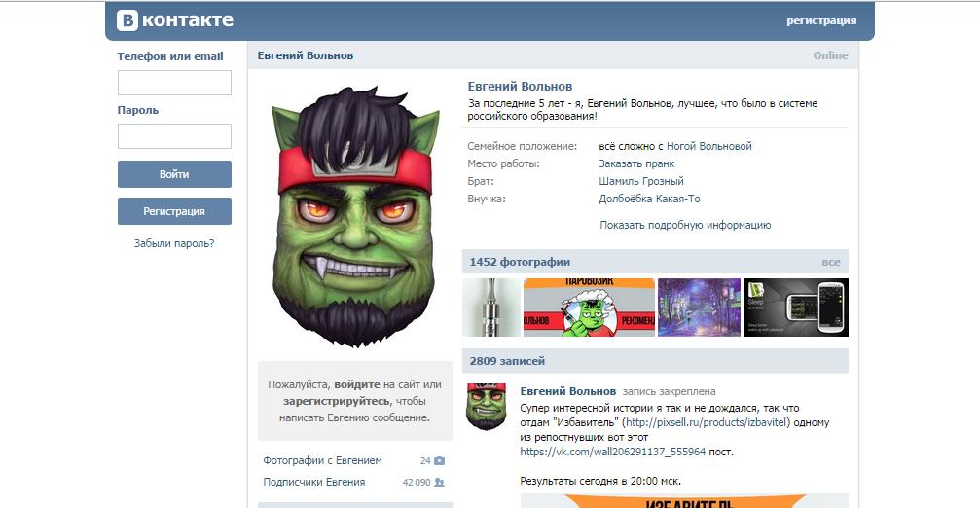
Task: Open the green orc profile avatar image
Action: [x=355, y=217]
